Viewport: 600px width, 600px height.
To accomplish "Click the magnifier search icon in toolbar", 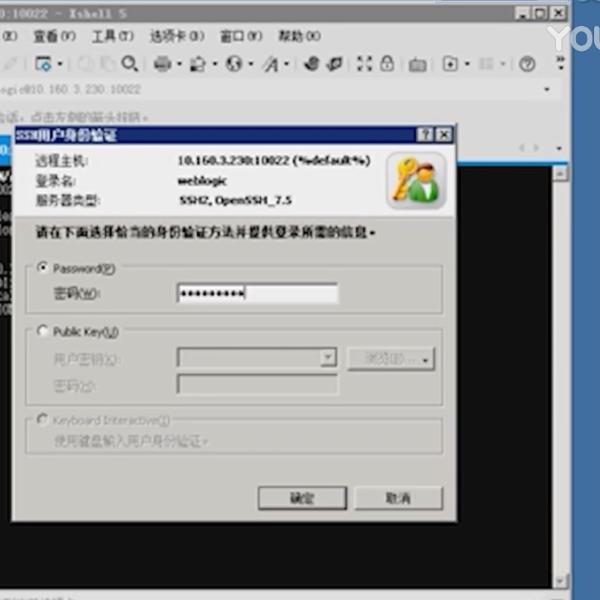I will pos(129,64).
